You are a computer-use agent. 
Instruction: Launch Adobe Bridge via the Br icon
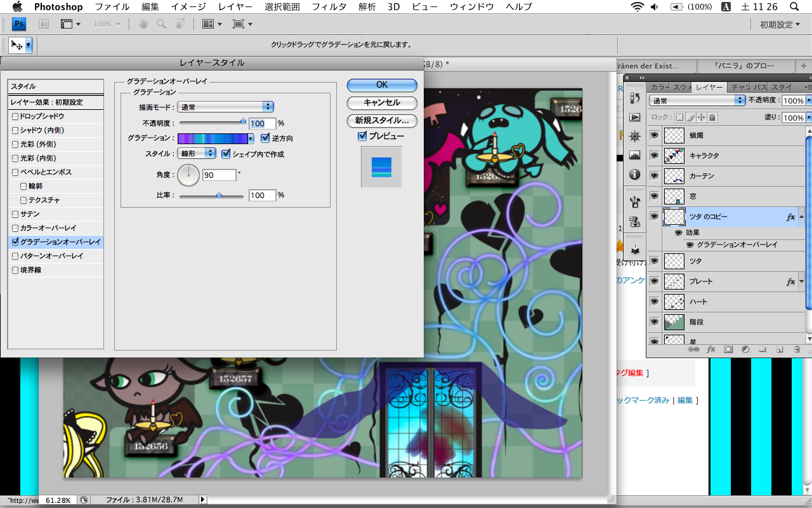tap(44, 24)
